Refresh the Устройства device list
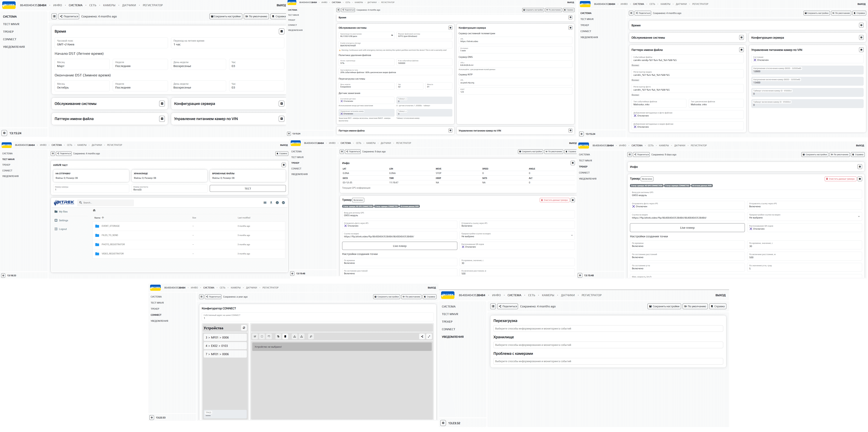The height and width of the screenshot is (432, 868). pos(244,328)
